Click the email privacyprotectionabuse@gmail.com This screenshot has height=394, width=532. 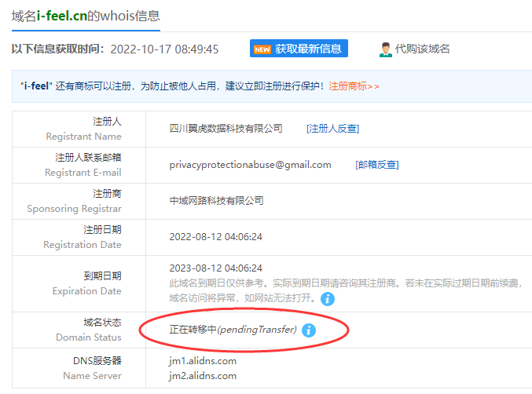[x=250, y=165]
